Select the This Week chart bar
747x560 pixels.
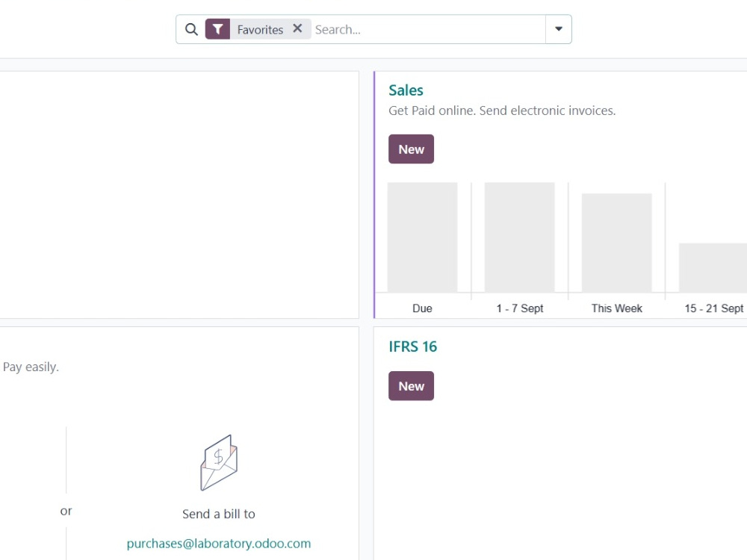[x=616, y=243]
